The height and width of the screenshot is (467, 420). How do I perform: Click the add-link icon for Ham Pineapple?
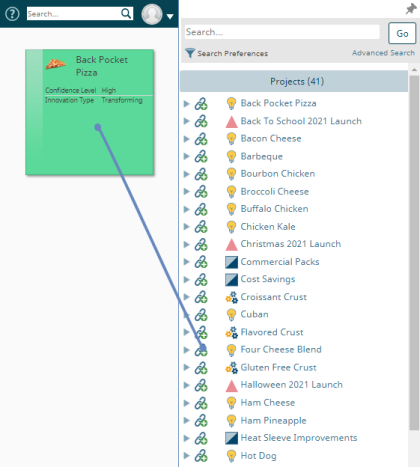pos(201,421)
